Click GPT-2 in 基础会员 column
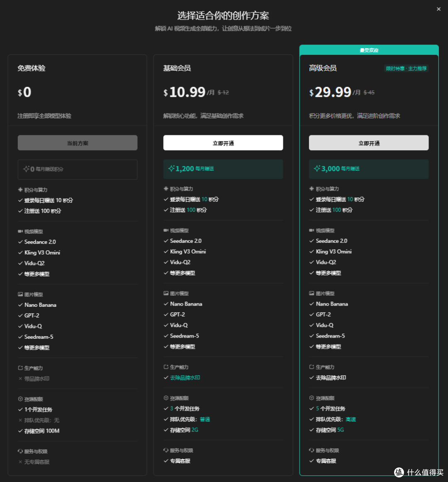Image resolution: width=448 pixels, height=482 pixels. (178, 314)
